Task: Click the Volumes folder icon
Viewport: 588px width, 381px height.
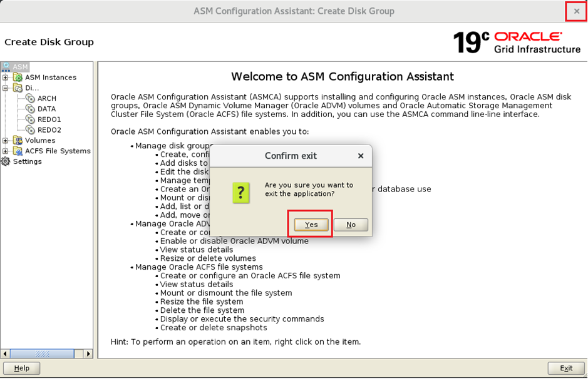Action: (x=18, y=140)
